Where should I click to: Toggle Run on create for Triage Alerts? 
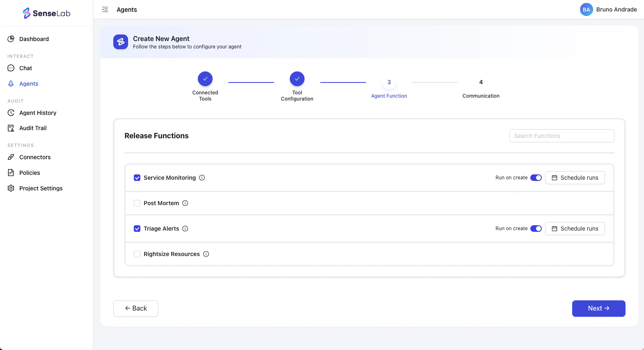(x=536, y=229)
